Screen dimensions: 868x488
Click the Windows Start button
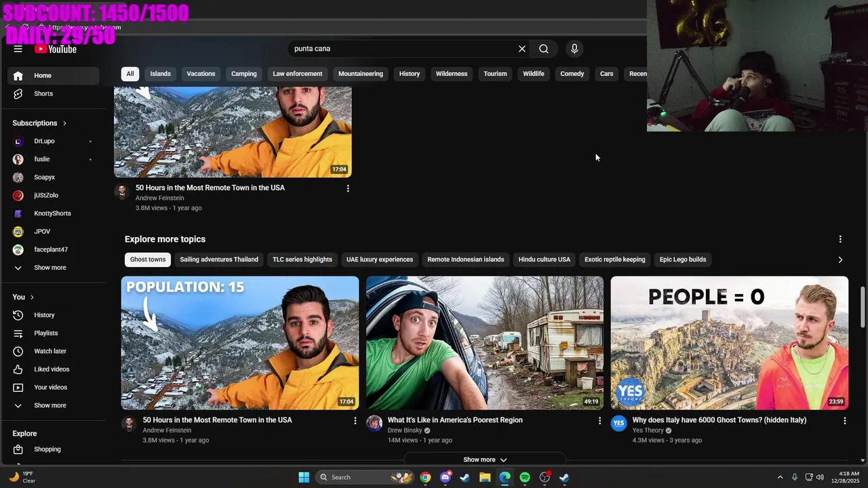click(x=304, y=477)
